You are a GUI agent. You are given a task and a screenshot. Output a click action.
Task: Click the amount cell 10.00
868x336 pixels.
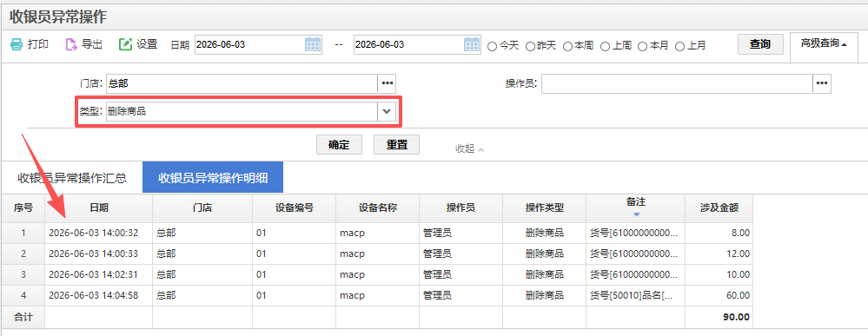point(719,275)
